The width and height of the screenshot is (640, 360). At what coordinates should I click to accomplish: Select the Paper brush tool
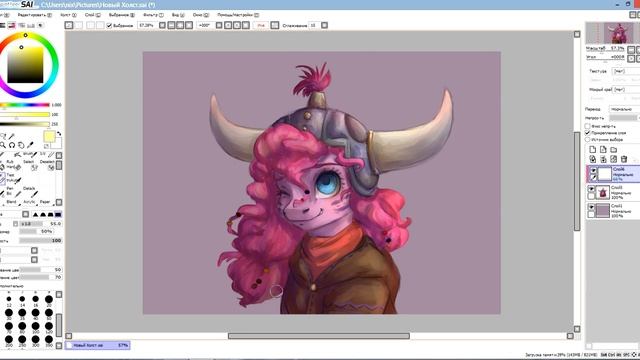(46, 203)
